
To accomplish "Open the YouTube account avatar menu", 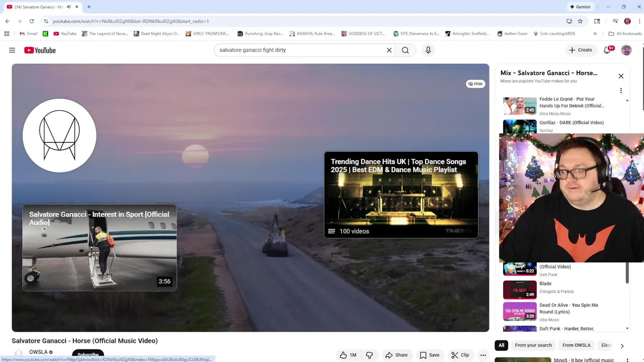I will [626, 50].
